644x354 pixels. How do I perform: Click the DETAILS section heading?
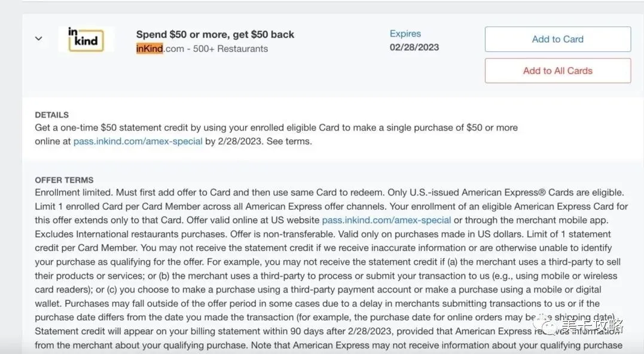click(52, 115)
